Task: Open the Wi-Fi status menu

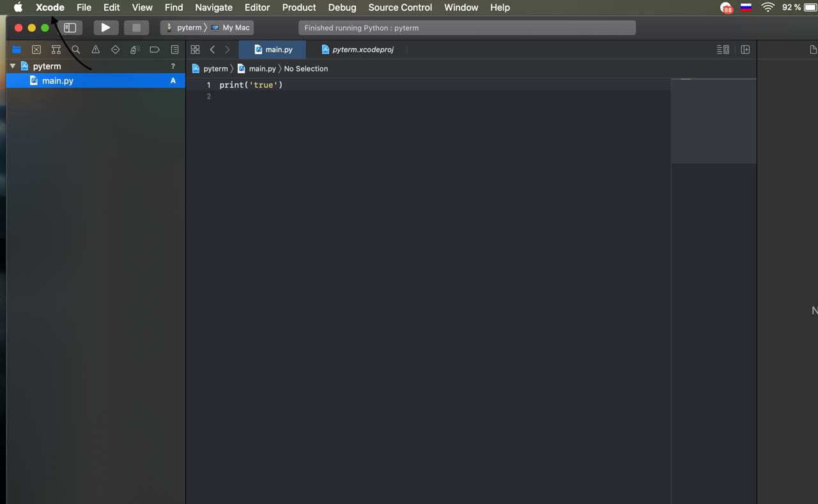Action: tap(768, 7)
